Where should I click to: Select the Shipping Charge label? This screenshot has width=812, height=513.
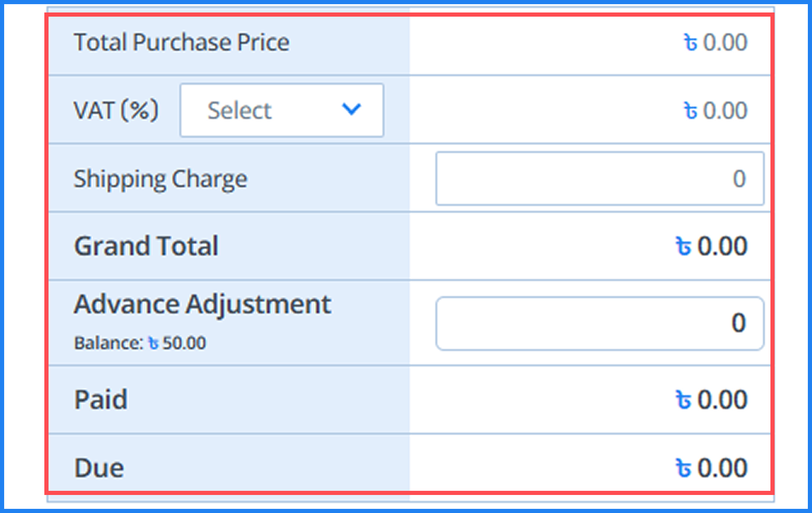(160, 179)
